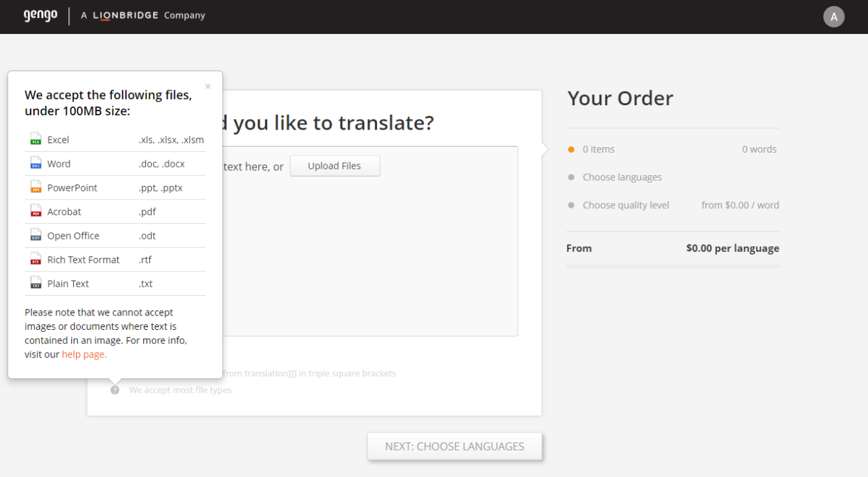868x477 pixels.
Task: Click the Your Order heading
Action: 620,98
